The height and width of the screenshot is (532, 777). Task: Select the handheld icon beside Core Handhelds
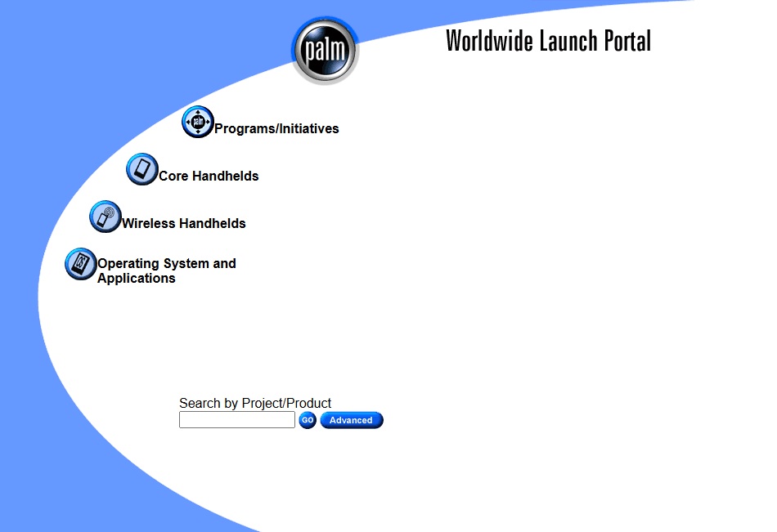142,169
